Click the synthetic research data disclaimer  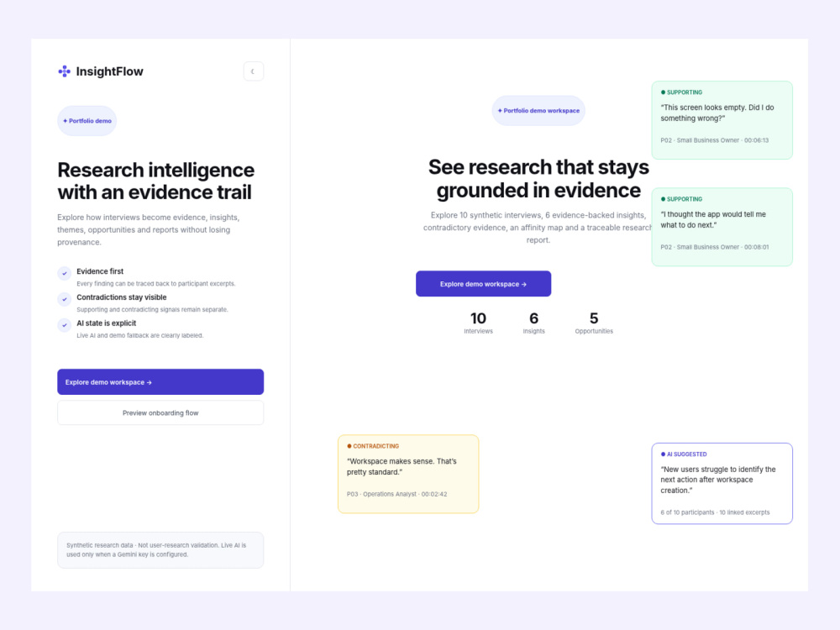[x=160, y=549]
